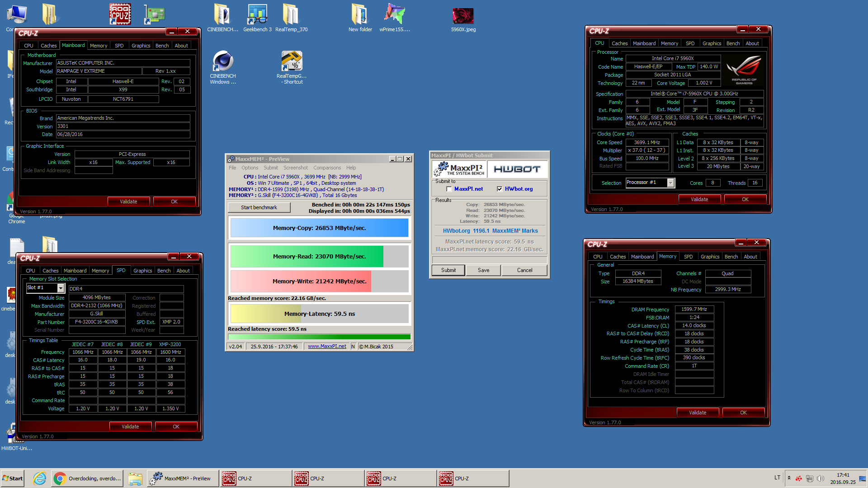Screen dimensions: 868x488
Task: Click Validate in Mainboard CPU-Z window
Action: (128, 202)
